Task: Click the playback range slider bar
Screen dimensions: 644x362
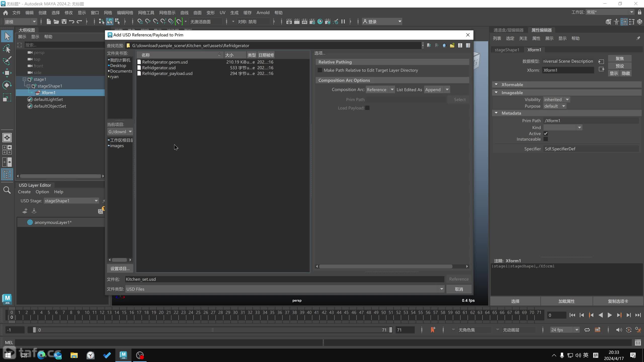Action: (x=212, y=330)
